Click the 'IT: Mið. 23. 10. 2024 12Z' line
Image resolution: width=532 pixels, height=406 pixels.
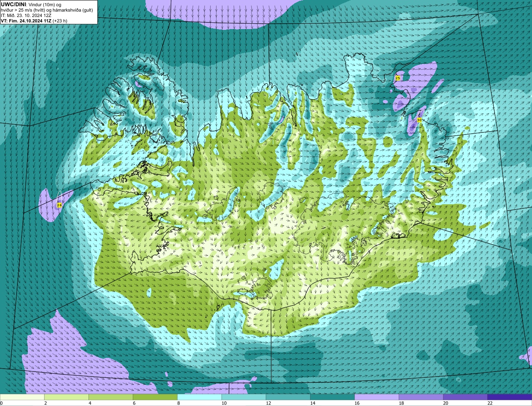27,15
